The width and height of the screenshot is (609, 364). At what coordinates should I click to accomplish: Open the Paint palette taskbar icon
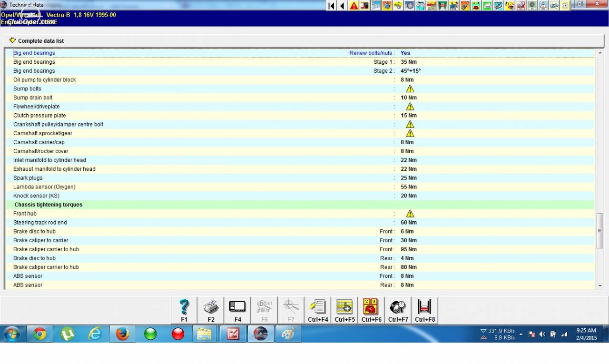coord(288,334)
